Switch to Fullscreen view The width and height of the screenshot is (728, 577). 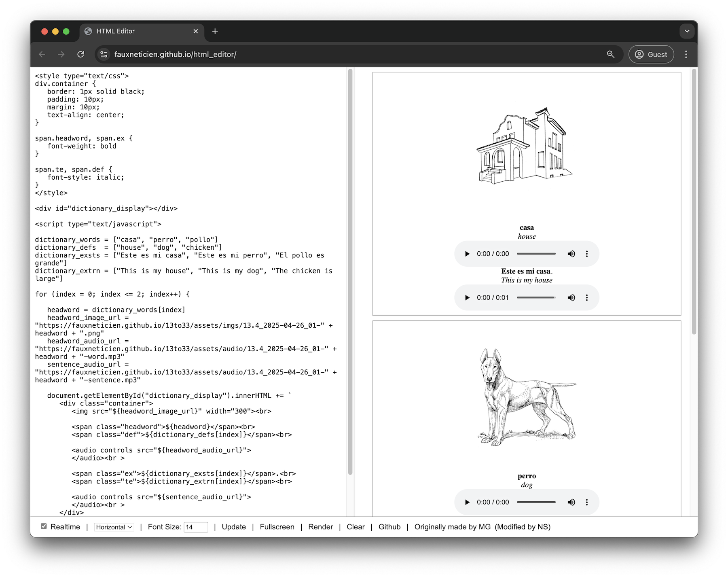(277, 527)
